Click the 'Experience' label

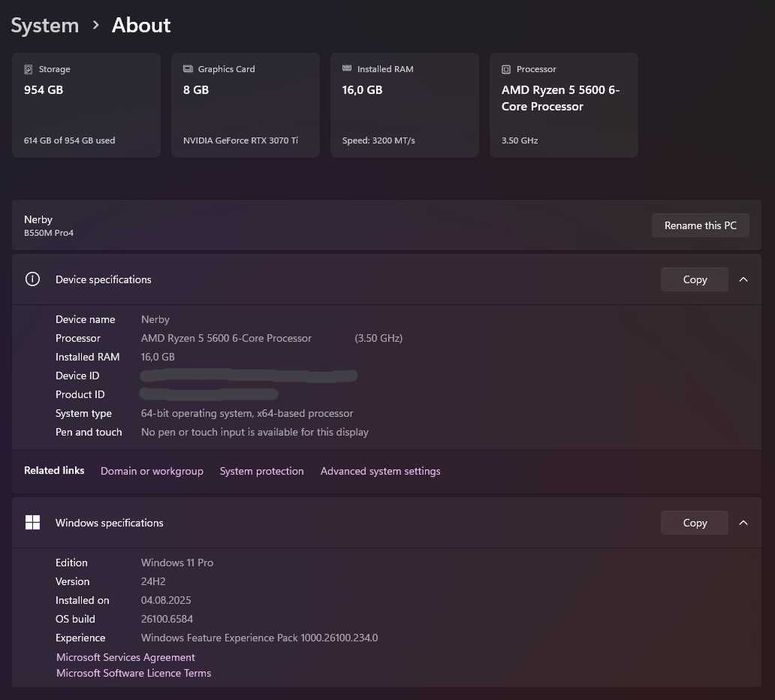tap(80, 638)
